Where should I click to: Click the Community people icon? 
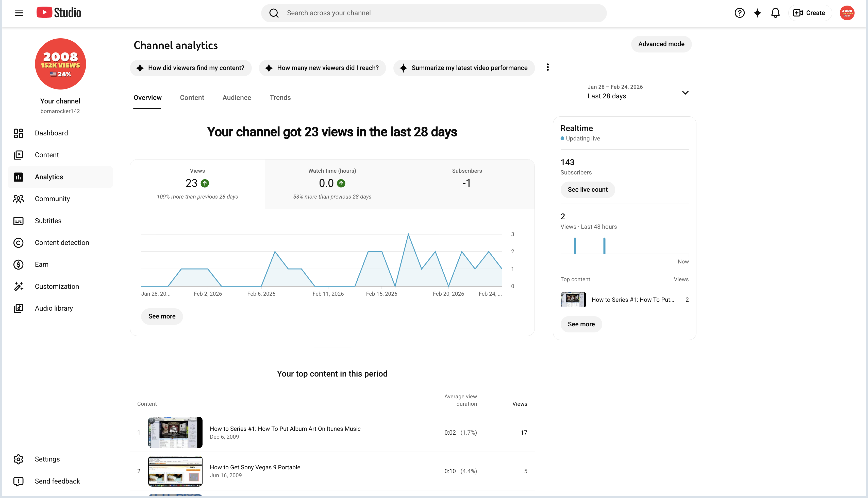click(x=19, y=199)
